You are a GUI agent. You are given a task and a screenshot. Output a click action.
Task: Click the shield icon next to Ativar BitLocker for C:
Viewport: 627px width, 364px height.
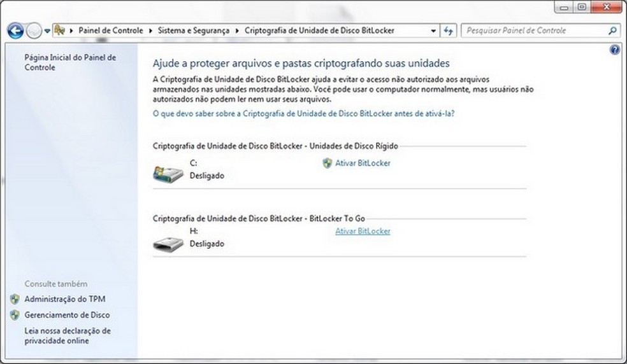click(327, 163)
